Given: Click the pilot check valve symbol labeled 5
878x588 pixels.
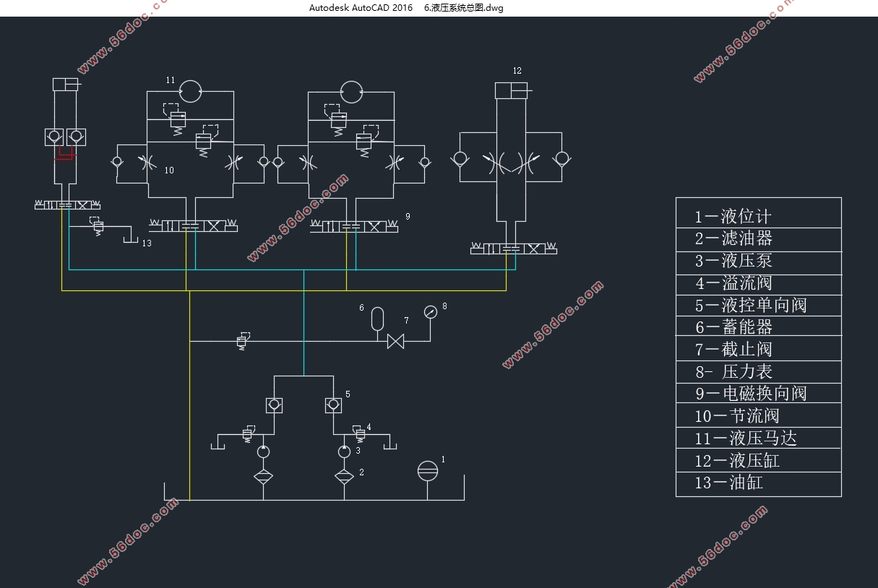Looking at the screenshot, I should click(333, 405).
